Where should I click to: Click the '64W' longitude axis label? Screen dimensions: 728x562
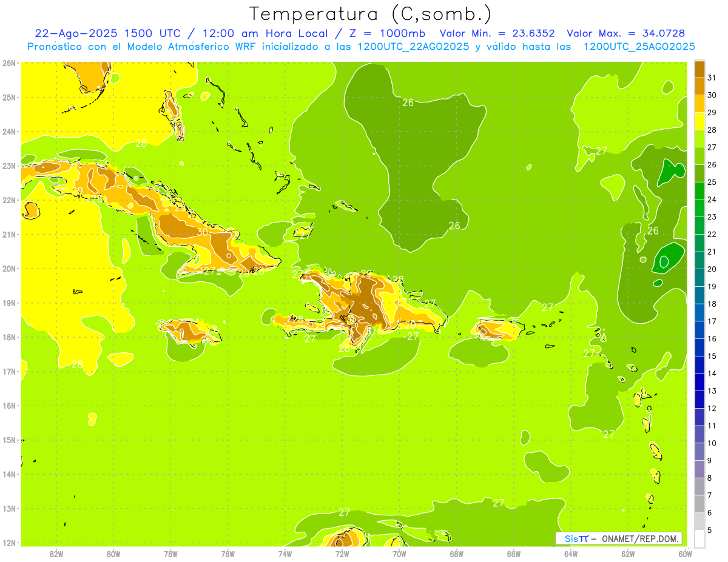coord(571,554)
